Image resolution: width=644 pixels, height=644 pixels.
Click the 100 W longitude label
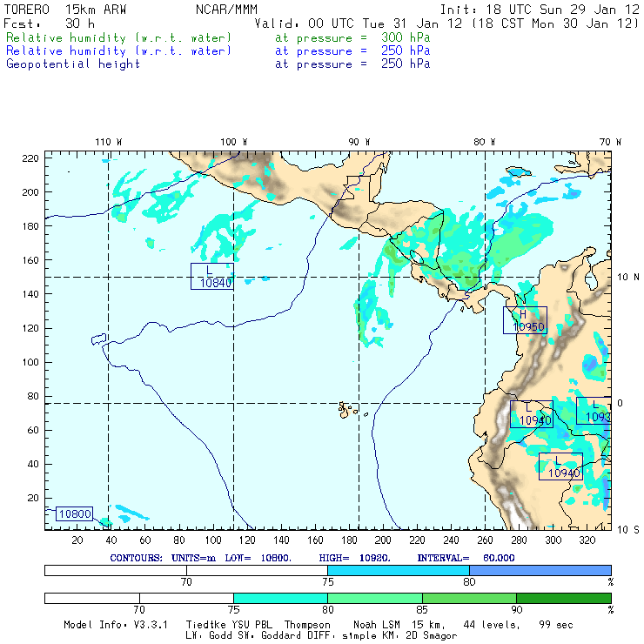click(234, 142)
